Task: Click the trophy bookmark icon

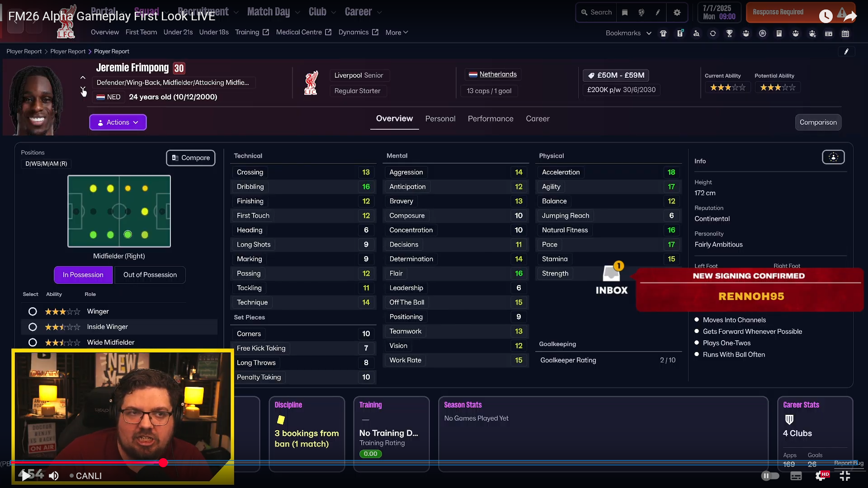Action: tap(729, 33)
